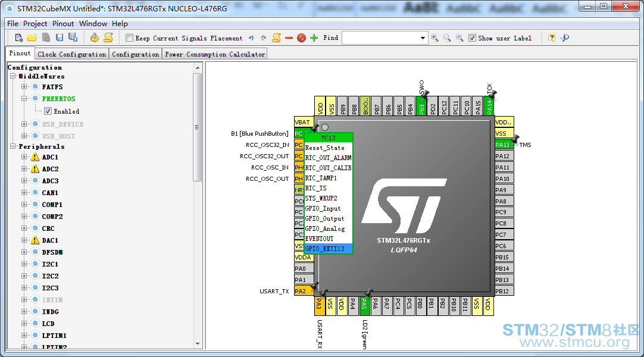Click the New Project toolbar icon
644x357 pixels.
point(19,37)
